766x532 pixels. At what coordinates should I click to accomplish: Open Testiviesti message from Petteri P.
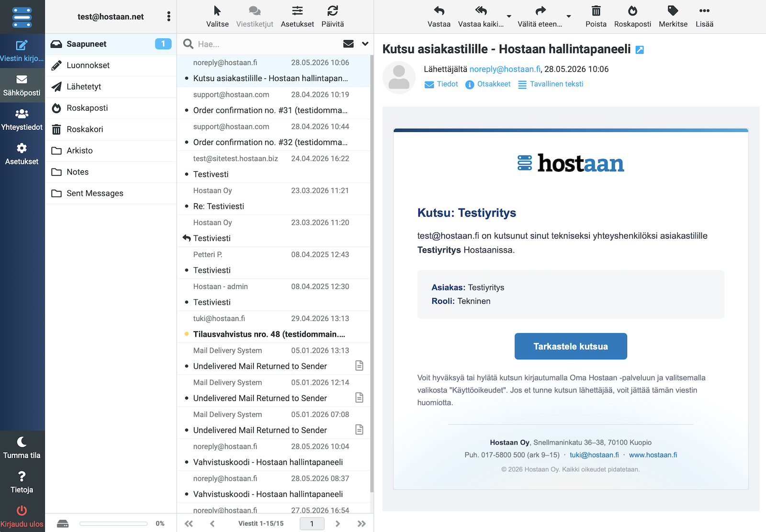pos(273,263)
